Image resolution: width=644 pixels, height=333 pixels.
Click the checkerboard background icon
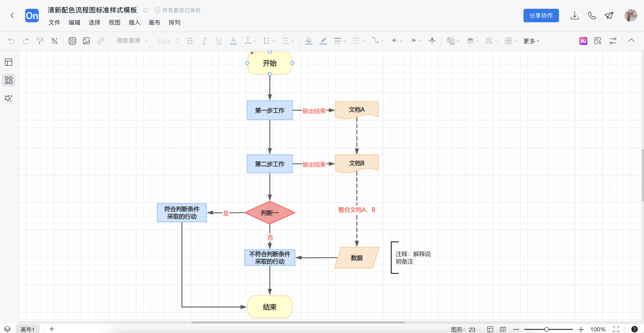pos(72,41)
